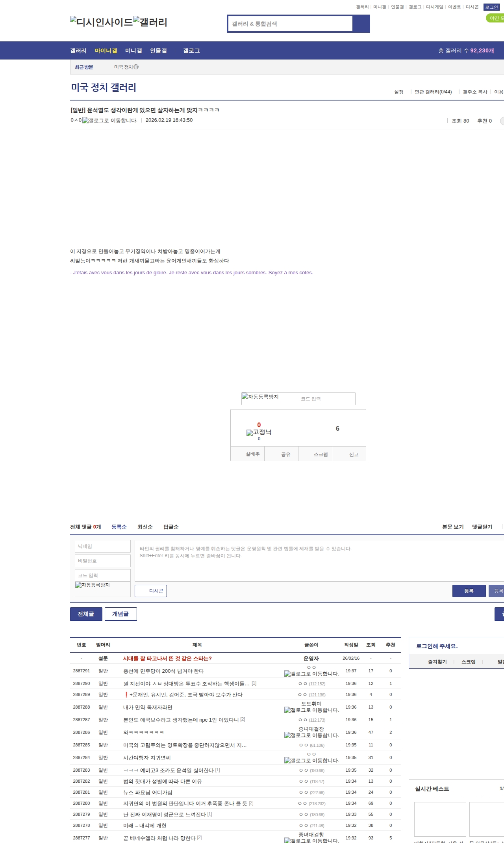Open the 디시콘 picker button

point(151,591)
